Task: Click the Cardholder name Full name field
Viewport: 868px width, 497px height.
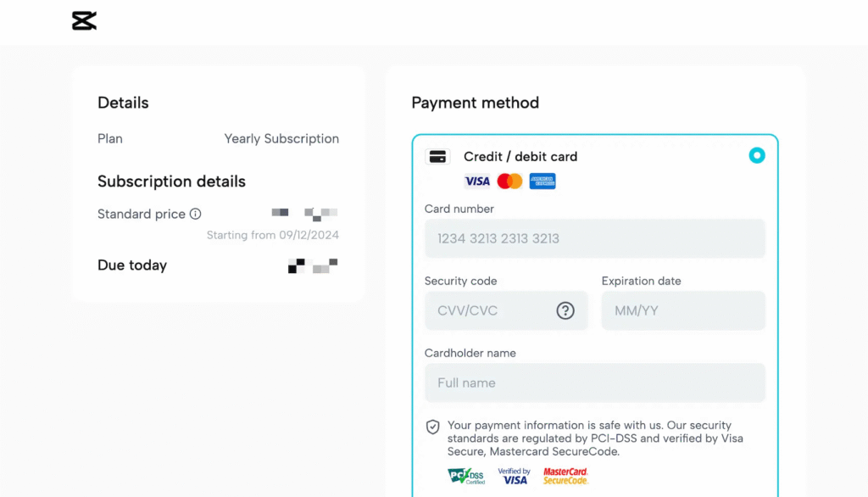Action: pyautogui.click(x=594, y=383)
